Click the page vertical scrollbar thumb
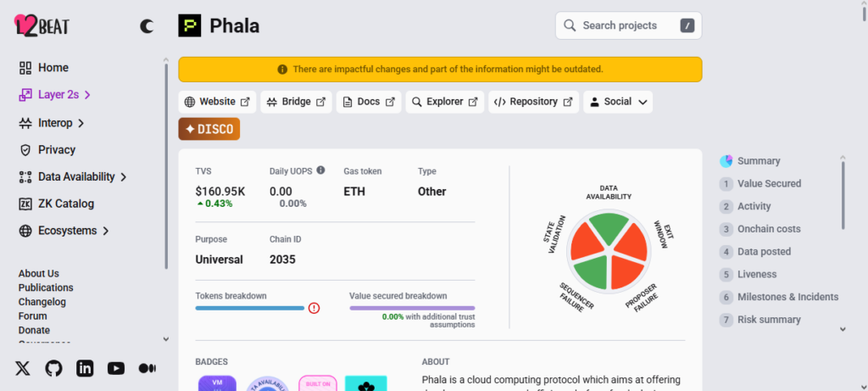Screen dimensions: 868x391 (x=862, y=14)
